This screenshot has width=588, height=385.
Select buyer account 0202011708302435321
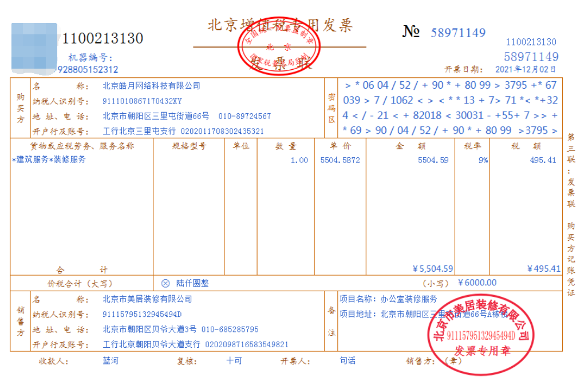tap(222, 132)
